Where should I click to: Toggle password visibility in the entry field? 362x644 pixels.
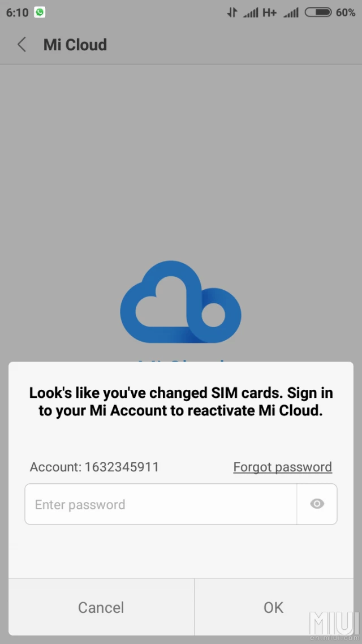click(x=317, y=504)
